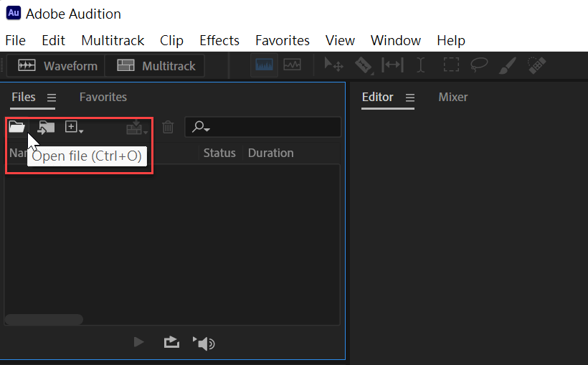This screenshot has height=365, width=588.
Task: Open the Multitrack menu
Action: pyautogui.click(x=113, y=40)
